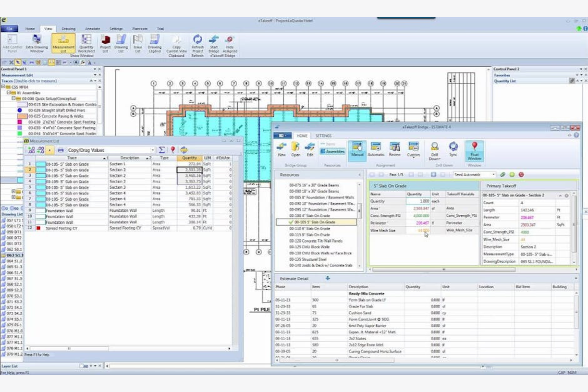Click the red pin icon in Measurement List toolbar
Image resolution: width=588 pixels, height=392 pixels.
[x=173, y=150]
